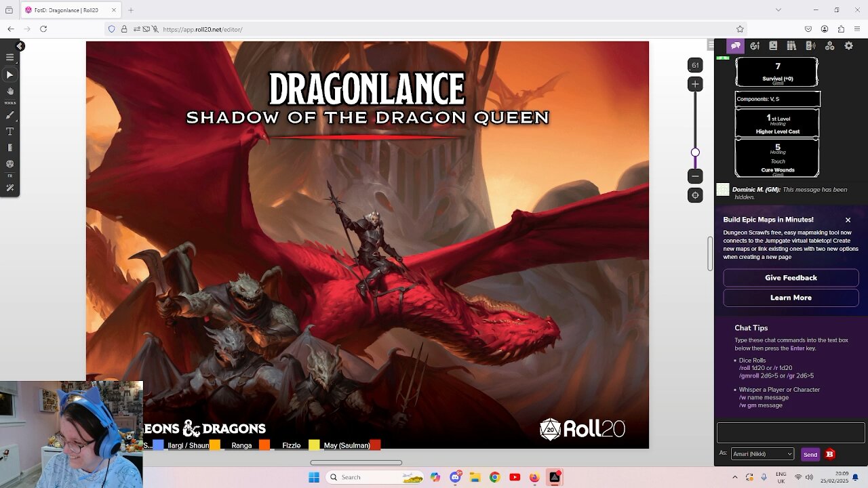The width and height of the screenshot is (868, 488).
Task: Open the dice rolling tool
Action: 9,164
